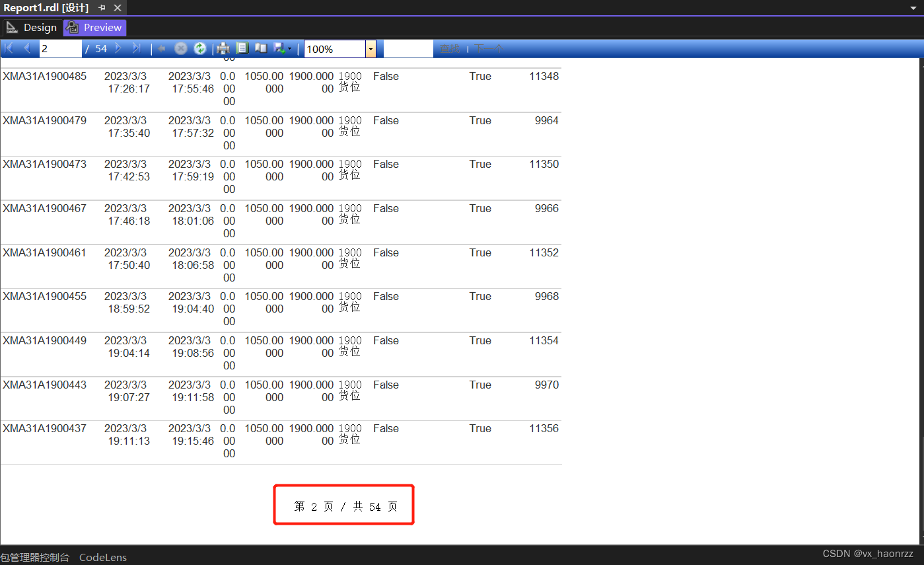This screenshot has height=565, width=924.
Task: Stop the report rendering
Action: pyautogui.click(x=181, y=48)
